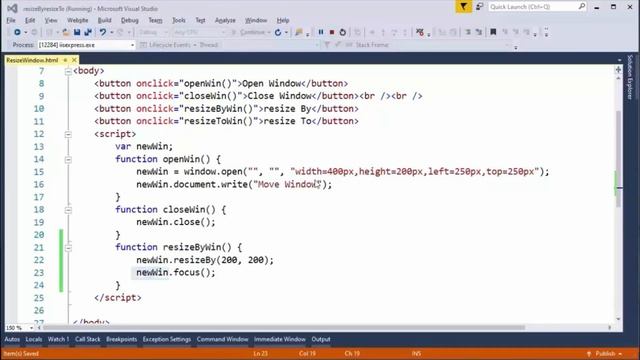Click the editor vertical scrollbar thumb
This screenshot has height=360, width=640.
tap(618, 159)
